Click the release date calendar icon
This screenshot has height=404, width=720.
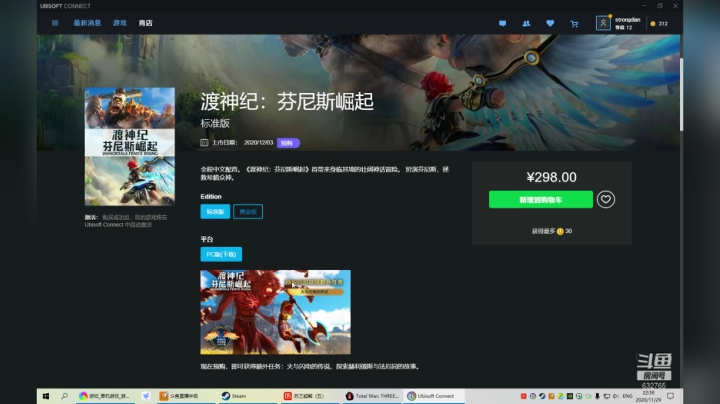(204, 143)
